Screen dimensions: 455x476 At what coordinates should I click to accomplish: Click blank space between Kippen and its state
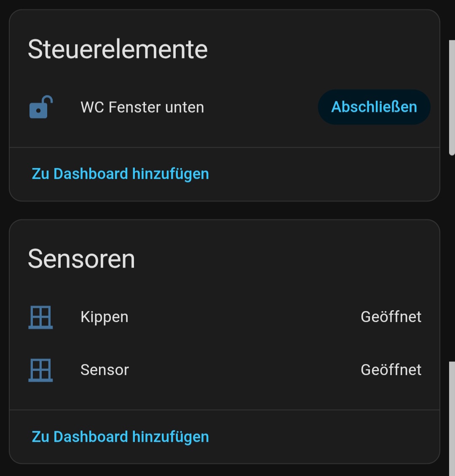coord(244,317)
